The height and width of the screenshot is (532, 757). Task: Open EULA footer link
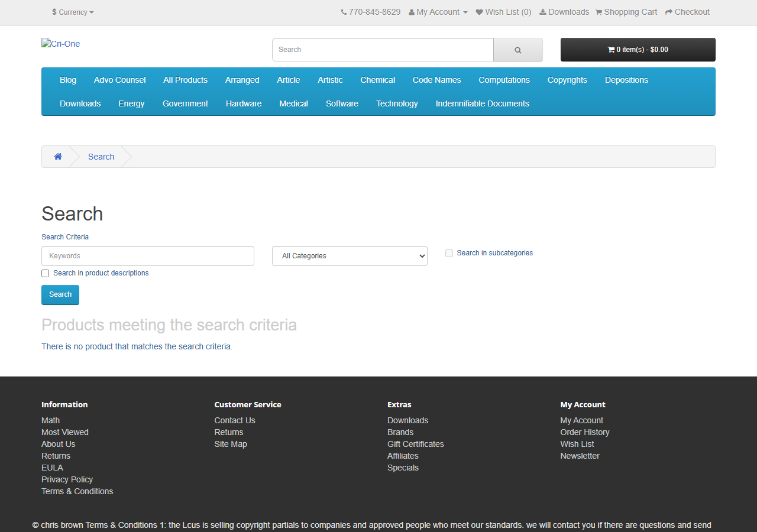point(52,468)
